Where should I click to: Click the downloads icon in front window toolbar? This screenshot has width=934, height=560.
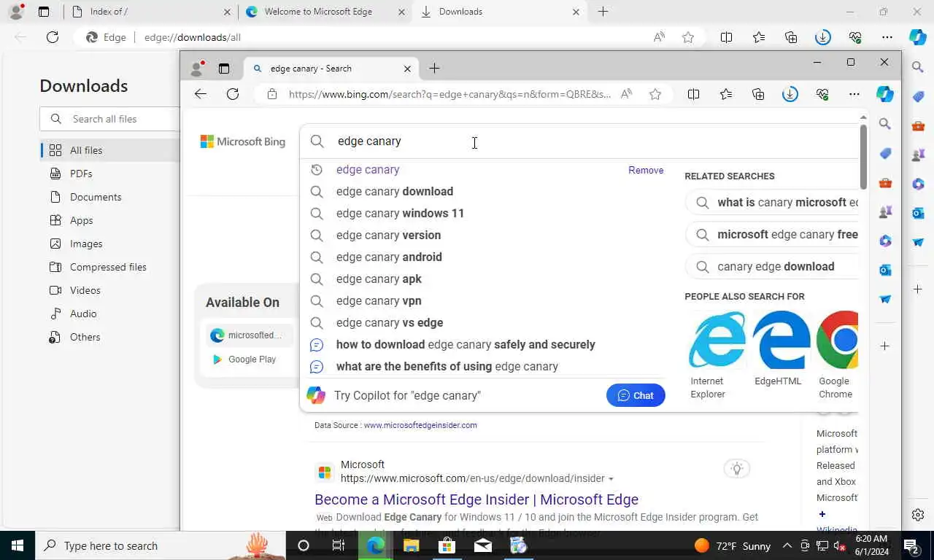790,94
